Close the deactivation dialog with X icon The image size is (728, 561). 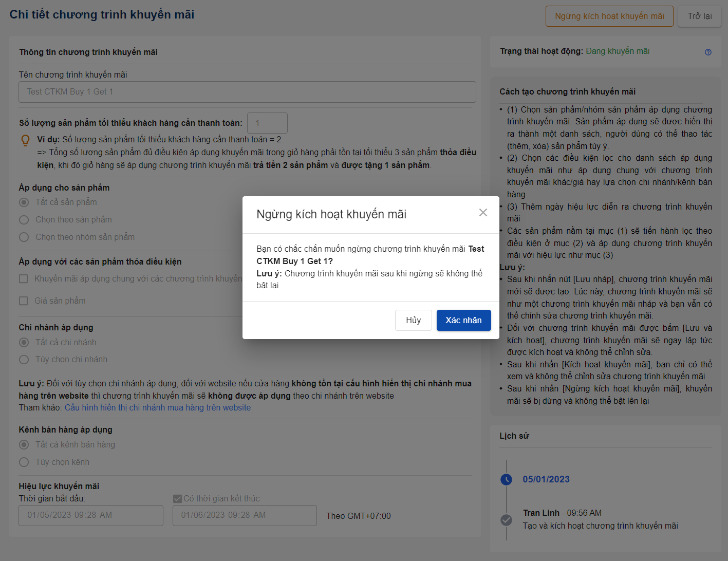(483, 213)
